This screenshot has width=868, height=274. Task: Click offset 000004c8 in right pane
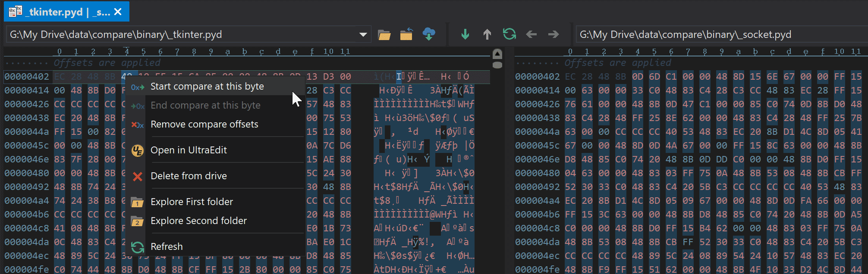(538, 228)
